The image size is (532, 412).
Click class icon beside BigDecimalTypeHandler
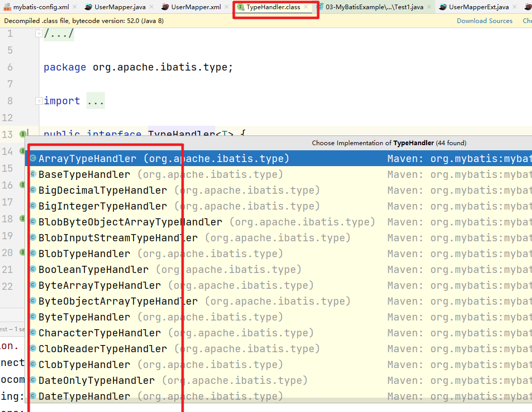coord(33,190)
